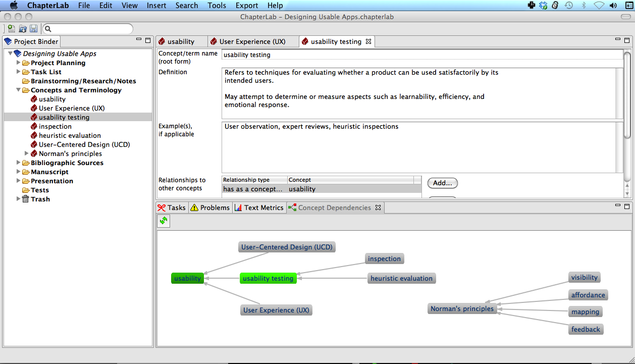The width and height of the screenshot is (635, 364).
Task: Open the Export menu
Action: pos(247,6)
